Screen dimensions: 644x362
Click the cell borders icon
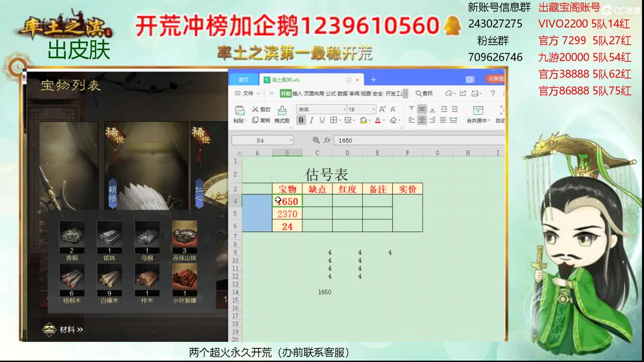[x=333, y=120]
